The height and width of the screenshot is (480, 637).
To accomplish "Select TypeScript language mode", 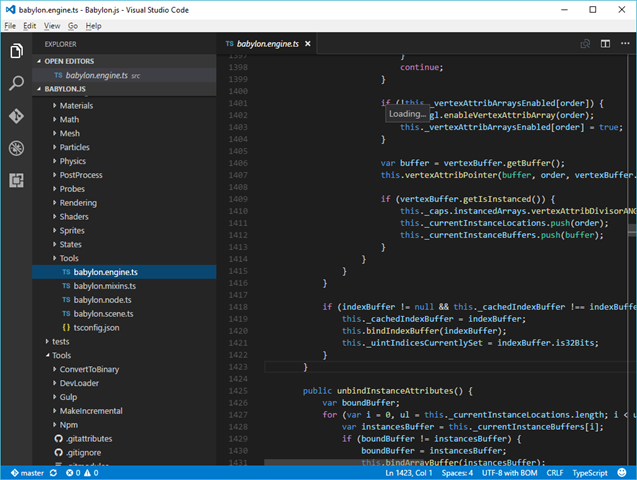I will point(590,473).
